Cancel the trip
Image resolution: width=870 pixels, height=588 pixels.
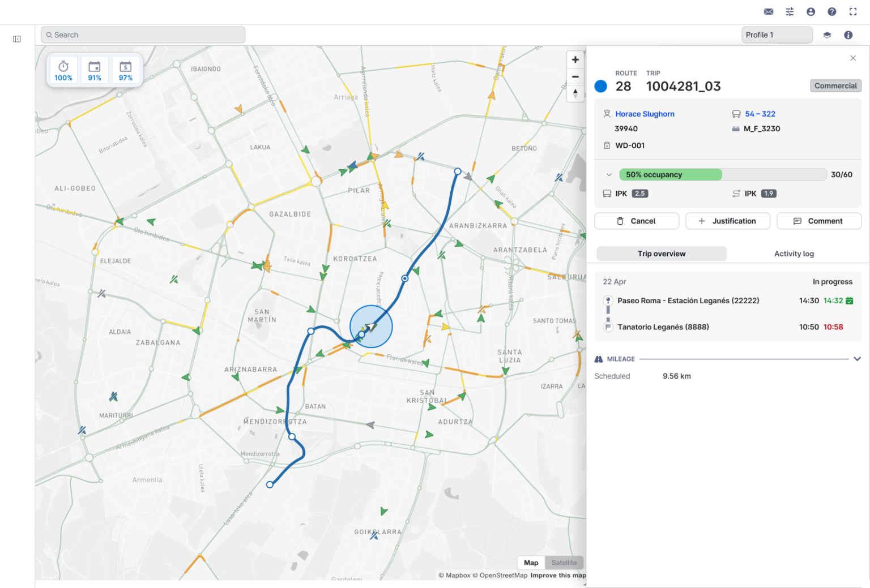pos(637,221)
